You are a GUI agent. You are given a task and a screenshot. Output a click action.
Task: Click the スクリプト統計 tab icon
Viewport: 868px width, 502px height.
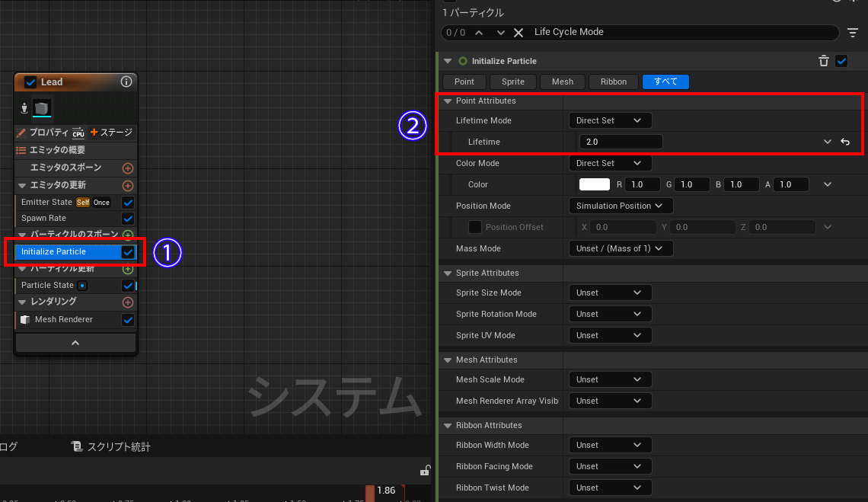pyautogui.click(x=77, y=446)
